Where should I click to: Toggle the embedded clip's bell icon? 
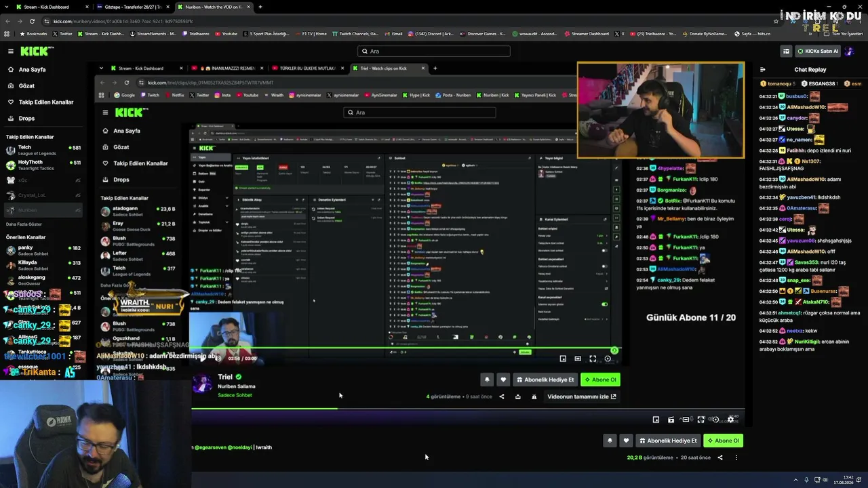(487, 380)
